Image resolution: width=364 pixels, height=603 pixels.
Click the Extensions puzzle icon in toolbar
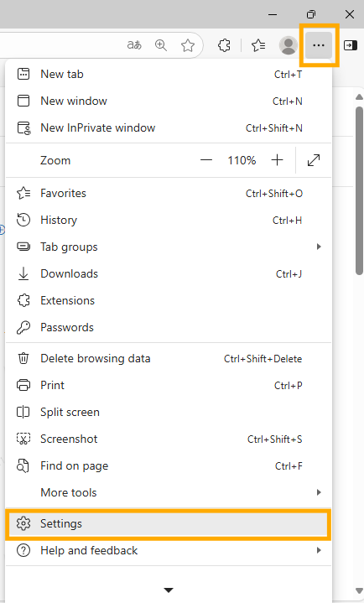[224, 45]
